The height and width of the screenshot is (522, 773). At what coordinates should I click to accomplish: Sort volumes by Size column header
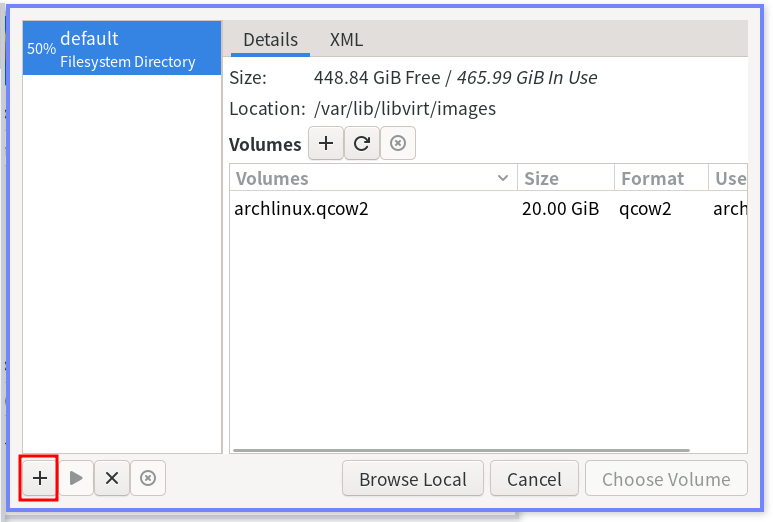(564, 178)
